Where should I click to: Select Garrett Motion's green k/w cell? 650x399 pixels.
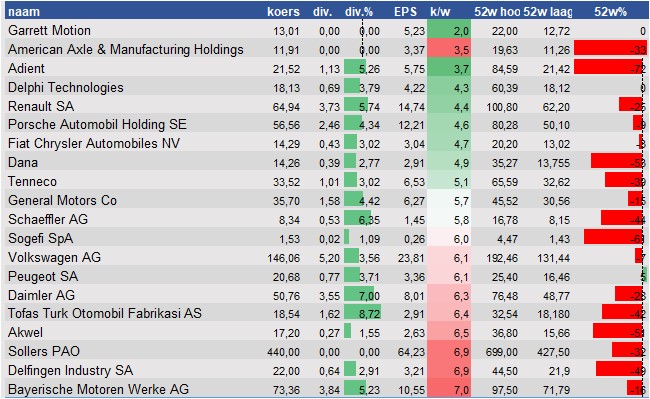tap(449, 30)
